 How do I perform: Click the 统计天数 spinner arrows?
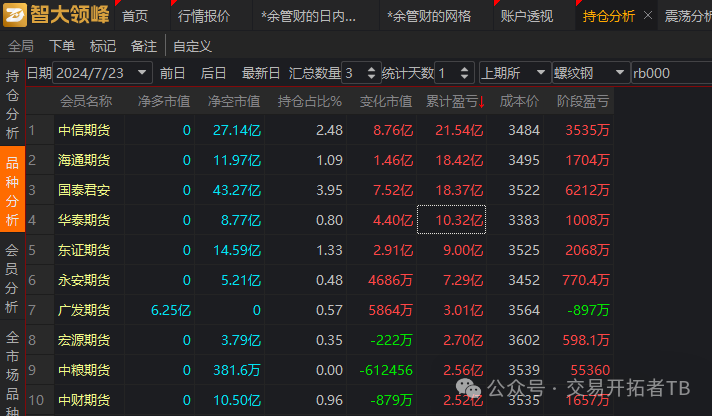tap(464, 73)
